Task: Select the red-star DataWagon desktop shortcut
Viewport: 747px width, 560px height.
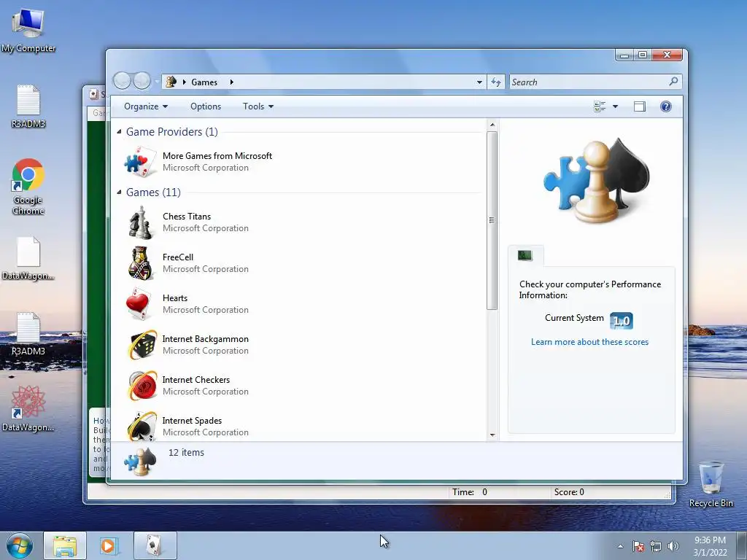Action: click(28, 408)
